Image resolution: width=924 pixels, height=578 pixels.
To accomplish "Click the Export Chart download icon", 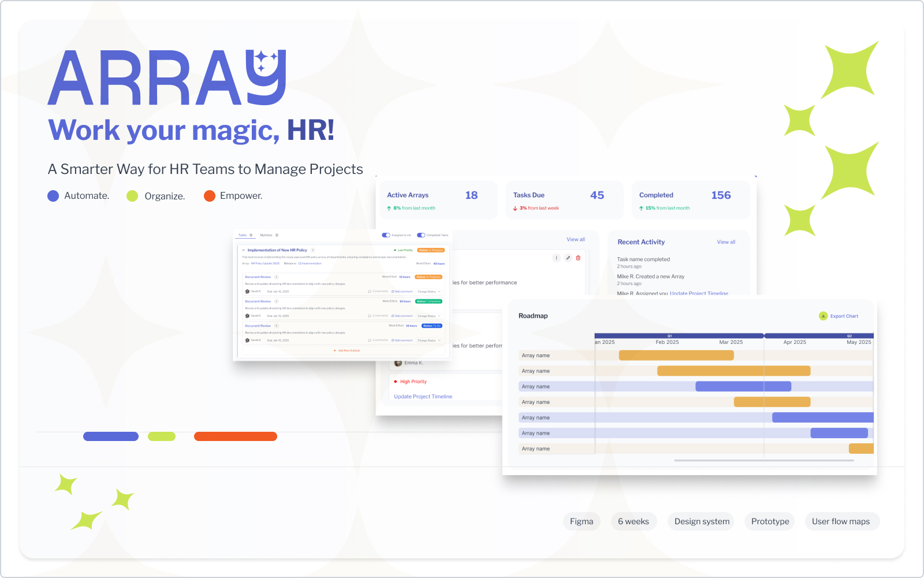I will 822,316.
